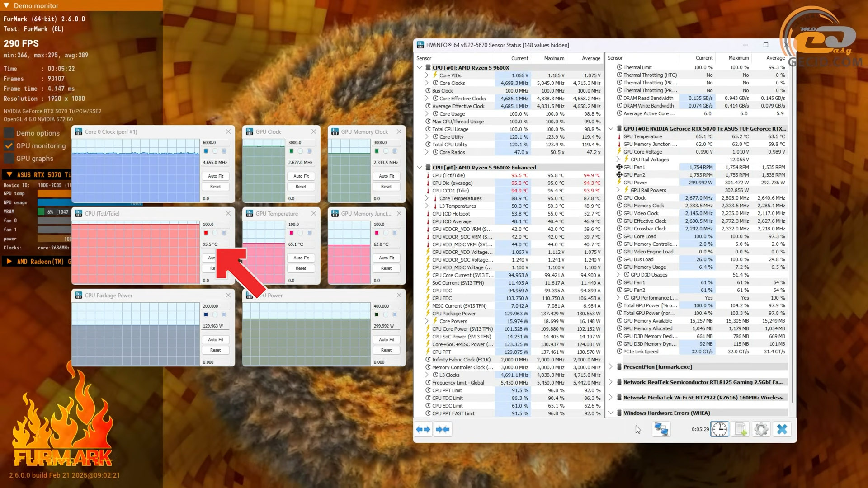868x488 pixels.
Task: Click Auto Fit in GPU Memory Clock graph window
Action: [387, 176]
